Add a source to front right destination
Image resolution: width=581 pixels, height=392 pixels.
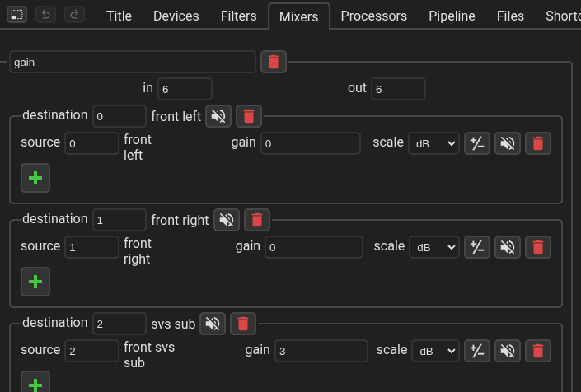click(35, 282)
